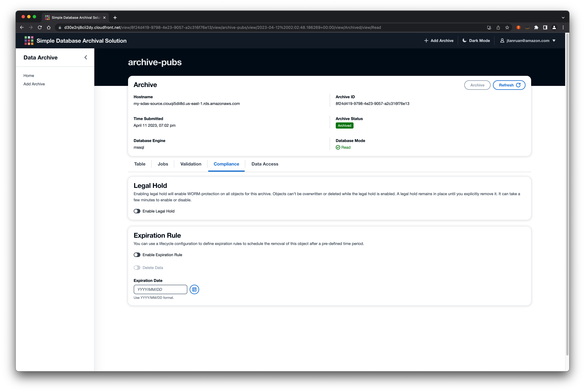Image resolution: width=585 pixels, height=392 pixels.
Task: Click the Add Archive plus icon
Action: (426, 40)
